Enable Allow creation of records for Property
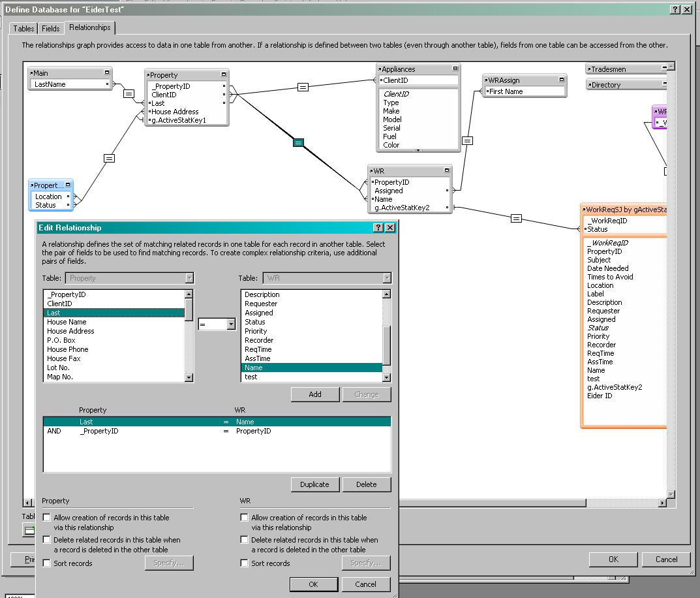Viewport: 700px width, 598px height. tap(47, 518)
